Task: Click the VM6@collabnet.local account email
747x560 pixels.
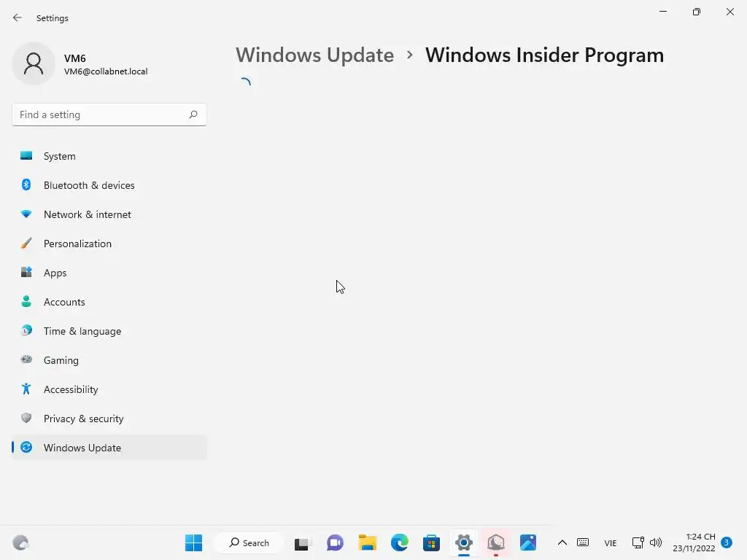Action: tap(106, 71)
